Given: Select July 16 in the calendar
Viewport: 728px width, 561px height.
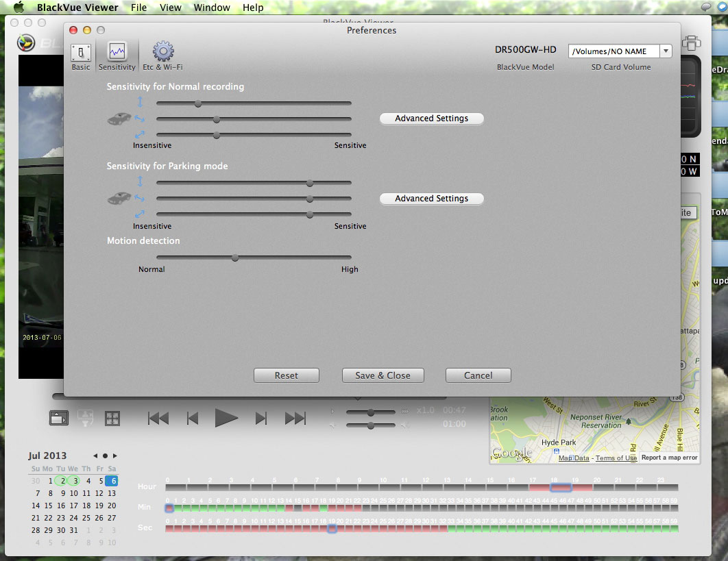Looking at the screenshot, I should point(61,506).
